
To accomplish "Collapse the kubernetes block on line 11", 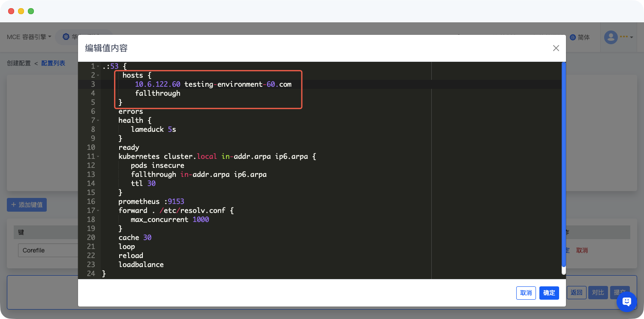I will point(98,157).
